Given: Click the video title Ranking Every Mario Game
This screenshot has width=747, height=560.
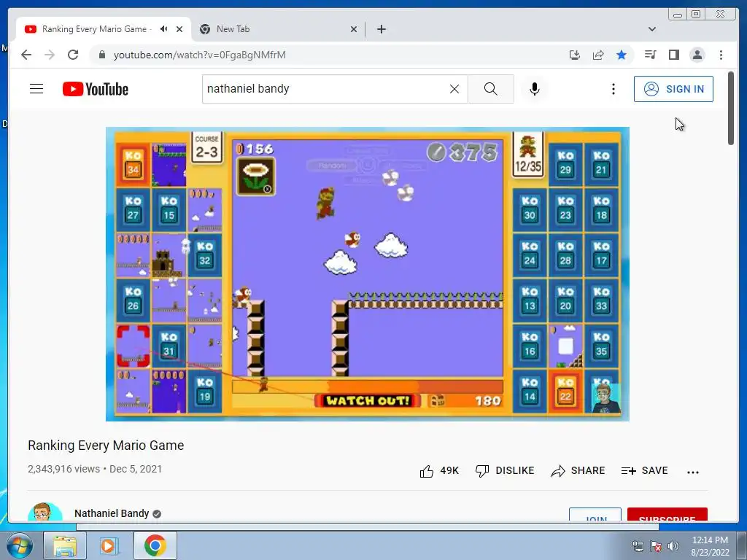Looking at the screenshot, I should (106, 446).
